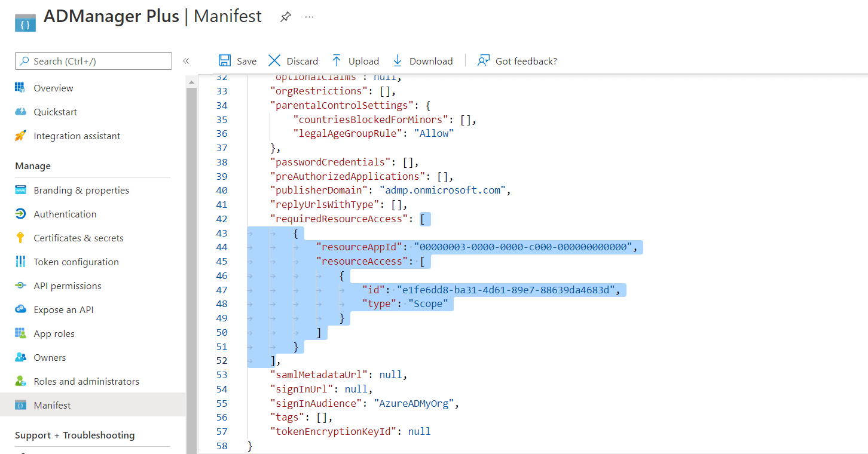Open the Branding & properties page

(x=20, y=190)
